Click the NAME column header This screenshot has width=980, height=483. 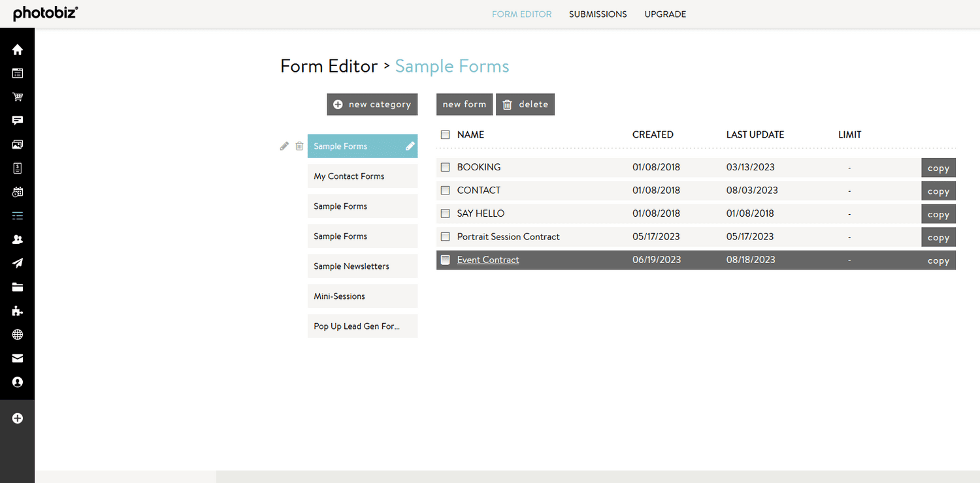click(x=470, y=134)
